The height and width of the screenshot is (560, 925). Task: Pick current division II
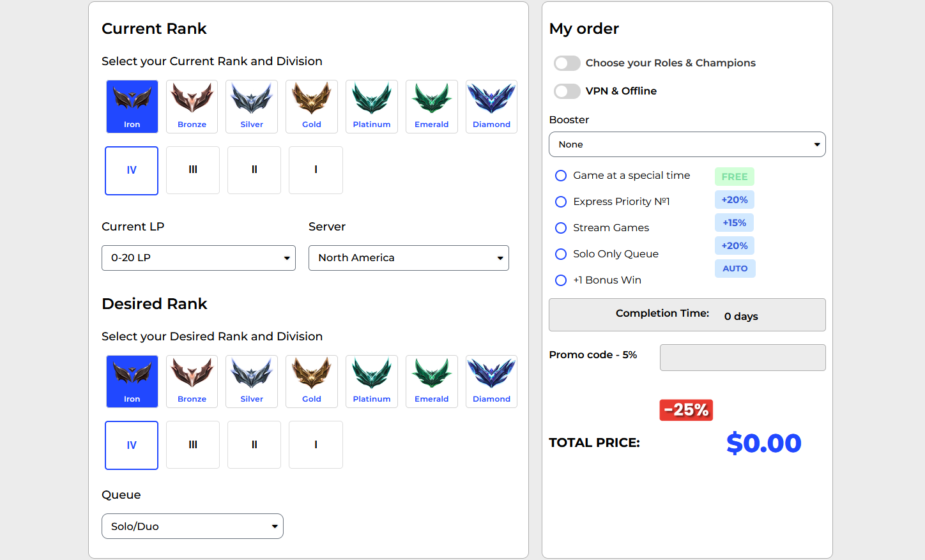pyautogui.click(x=254, y=170)
